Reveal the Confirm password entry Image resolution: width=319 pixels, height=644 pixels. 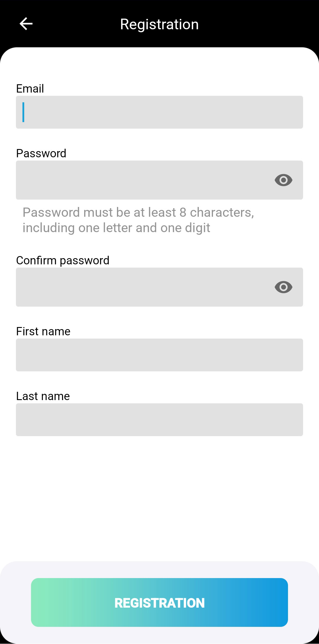coord(283,287)
